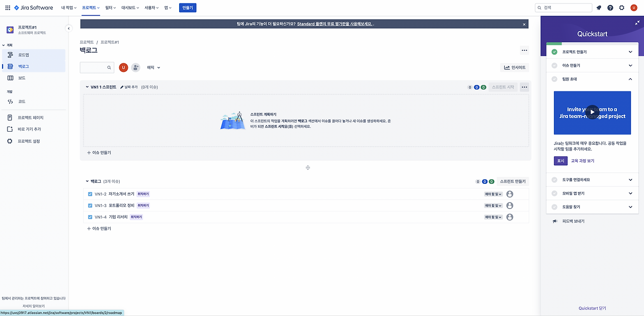The height and width of the screenshot is (316, 644).
Task: Click the green check beside 프로젝트 만들기
Action: (554, 52)
